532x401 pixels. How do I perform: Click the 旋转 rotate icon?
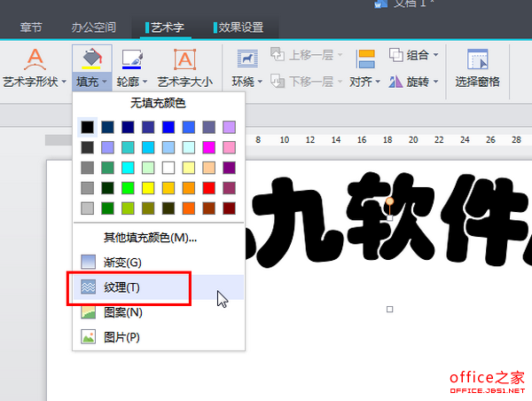tap(395, 82)
